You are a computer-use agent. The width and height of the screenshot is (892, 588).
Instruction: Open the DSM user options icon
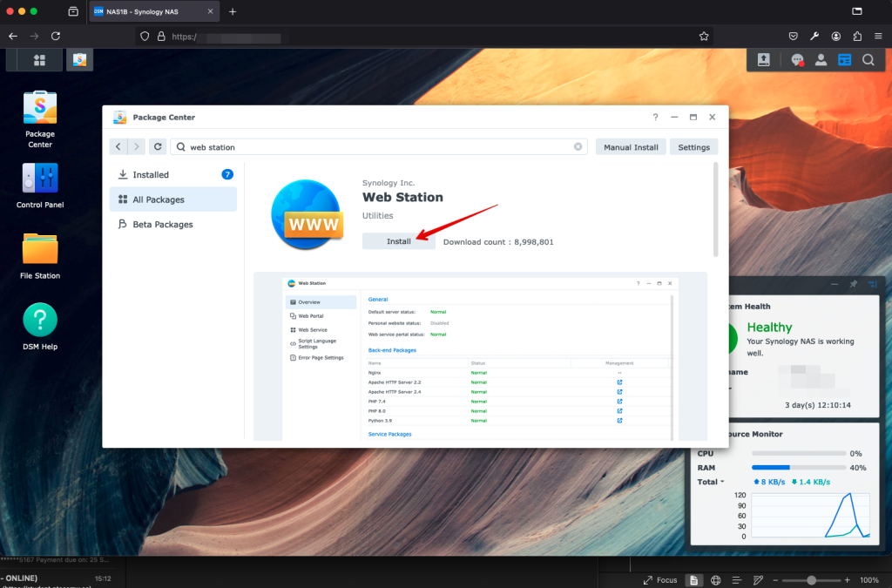tap(821, 60)
